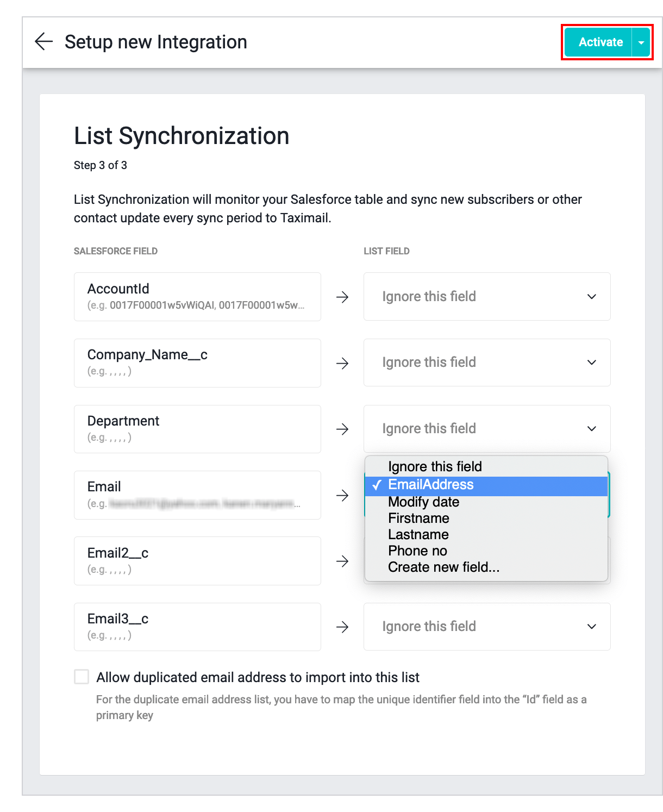
Task: Choose "Create new field..." menu option
Action: [443, 567]
